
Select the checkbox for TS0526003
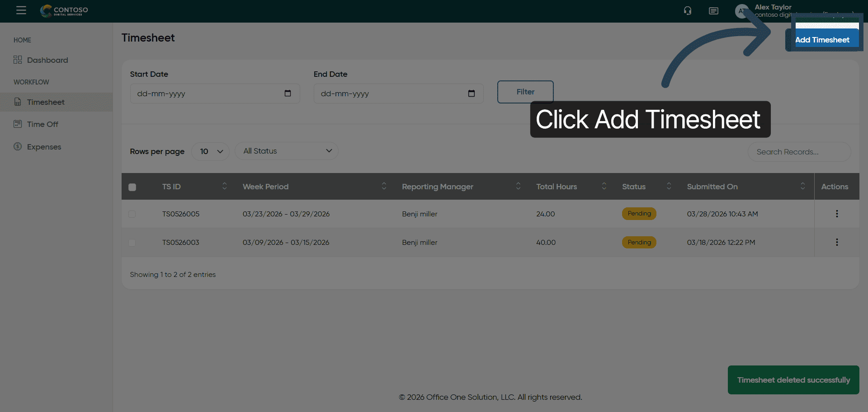[132, 243]
